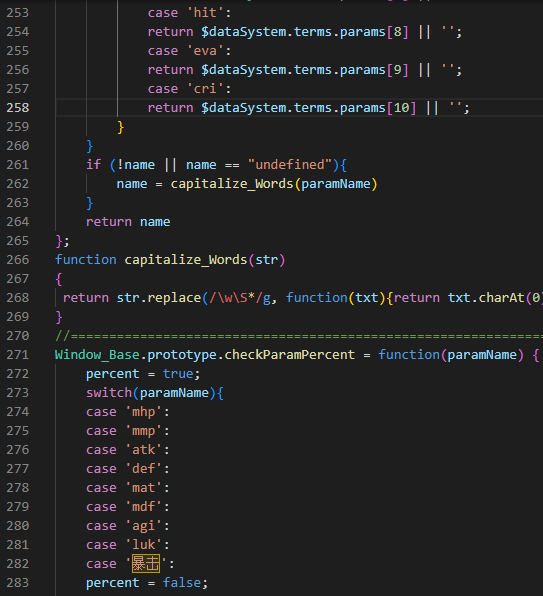Click line number 266 in gutter

point(17,260)
